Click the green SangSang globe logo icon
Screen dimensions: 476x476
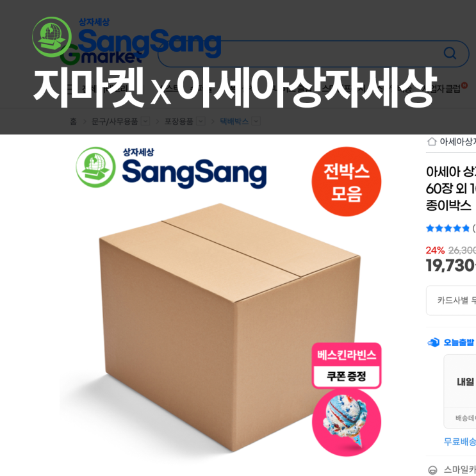[95, 167]
